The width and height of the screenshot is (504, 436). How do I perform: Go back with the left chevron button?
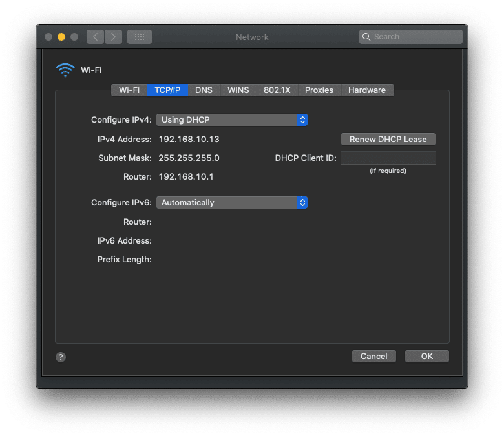point(95,37)
